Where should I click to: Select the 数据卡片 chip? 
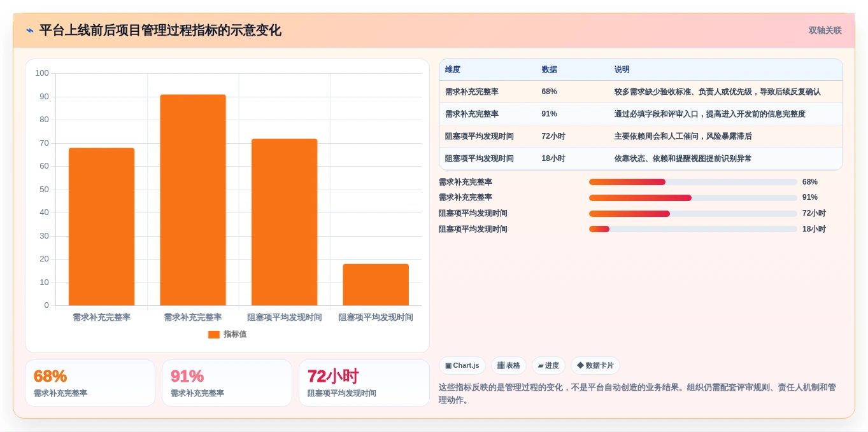pos(595,366)
